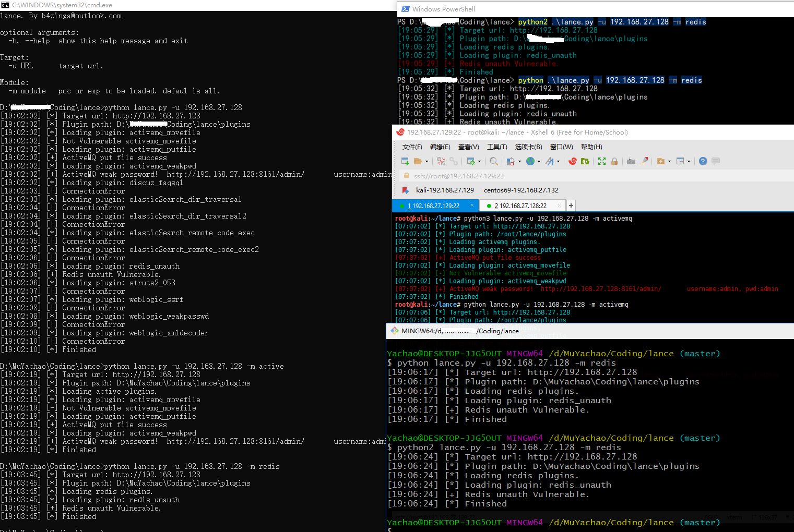Click the cmd.exe title bar icon
Screen dimensions: 794x532
click(x=5, y=5)
